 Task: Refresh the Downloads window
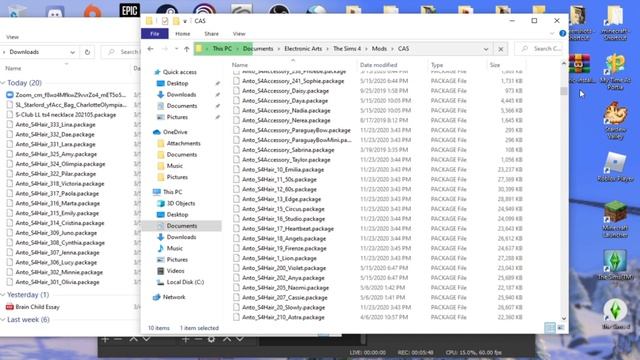click(x=87, y=52)
